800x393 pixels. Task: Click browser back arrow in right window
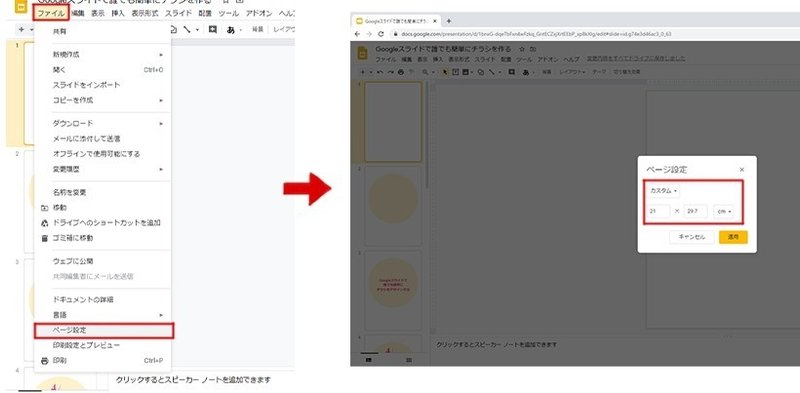[358, 34]
